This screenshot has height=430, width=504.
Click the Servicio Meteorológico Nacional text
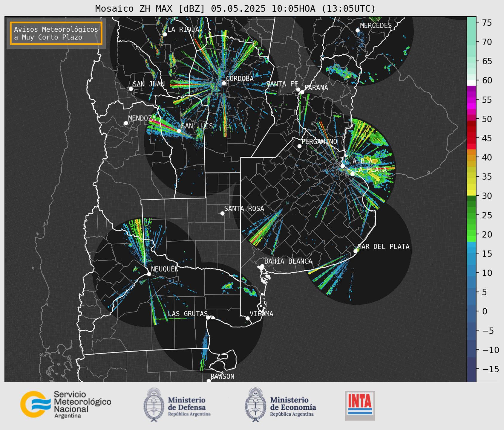pyautogui.click(x=82, y=404)
